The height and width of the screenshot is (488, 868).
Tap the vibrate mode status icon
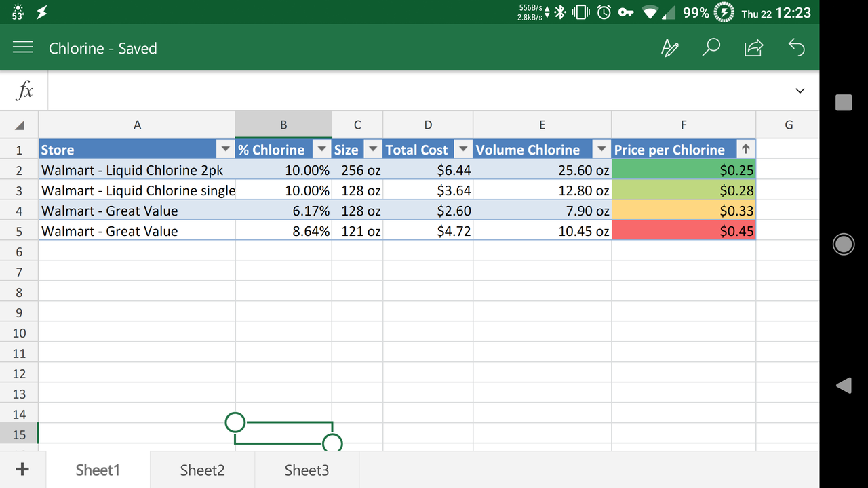pyautogui.click(x=581, y=12)
